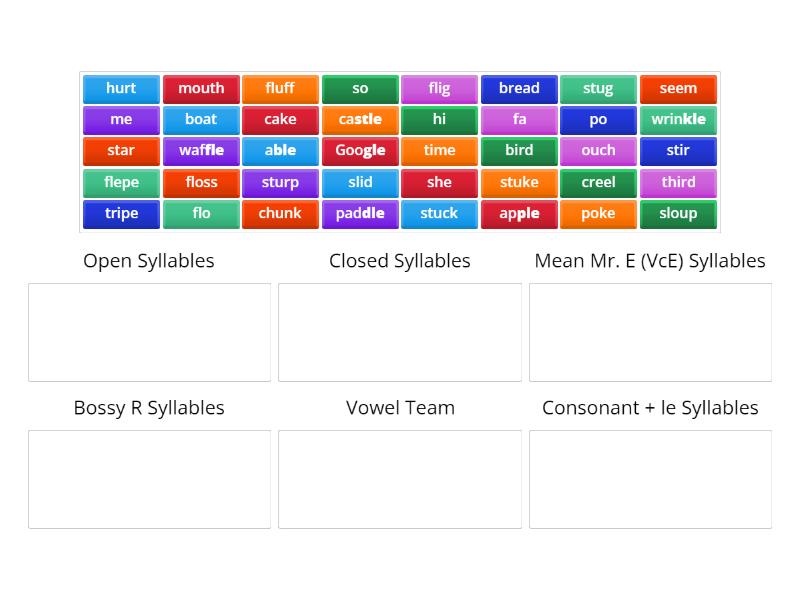Choose the 'sloup' word tile

pos(678,214)
